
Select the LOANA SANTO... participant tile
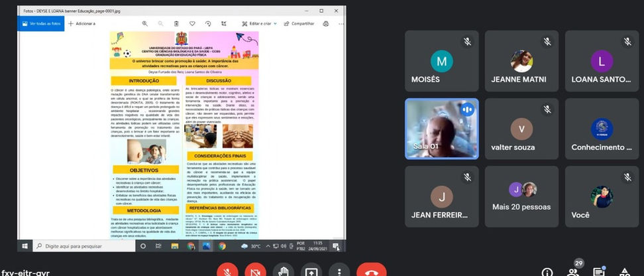[602, 61]
